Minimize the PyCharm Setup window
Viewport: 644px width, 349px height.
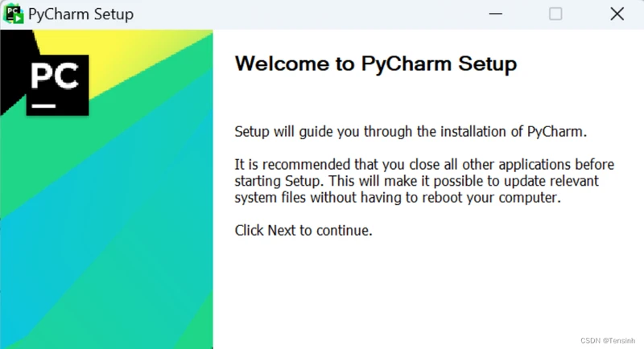495,14
